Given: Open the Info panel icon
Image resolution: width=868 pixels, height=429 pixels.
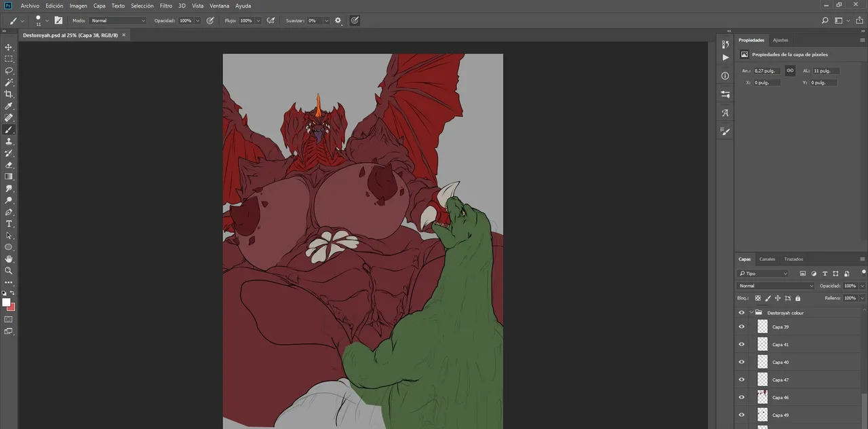Looking at the screenshot, I should [x=725, y=76].
